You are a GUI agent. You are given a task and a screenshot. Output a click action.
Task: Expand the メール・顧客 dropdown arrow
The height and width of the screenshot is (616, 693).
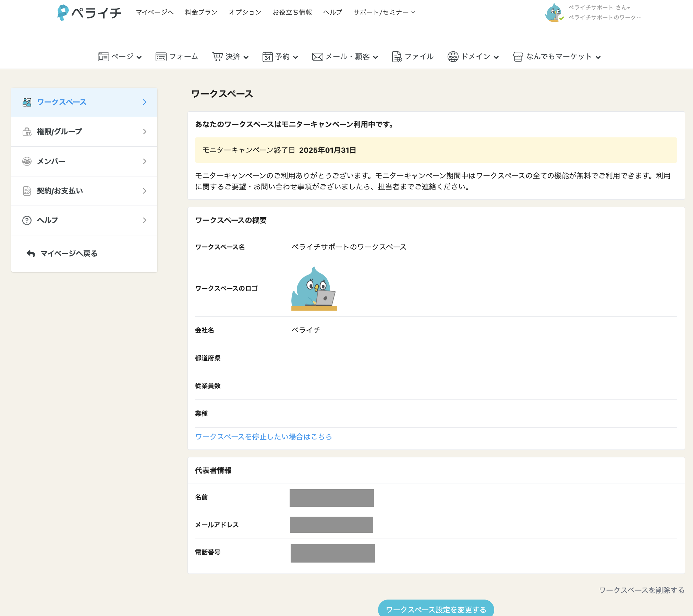375,57
